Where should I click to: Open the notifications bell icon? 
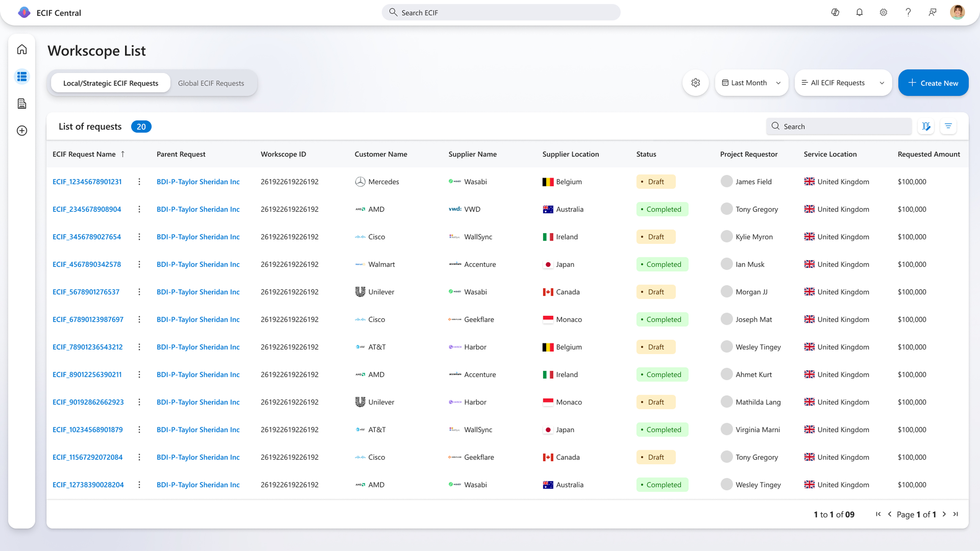860,13
